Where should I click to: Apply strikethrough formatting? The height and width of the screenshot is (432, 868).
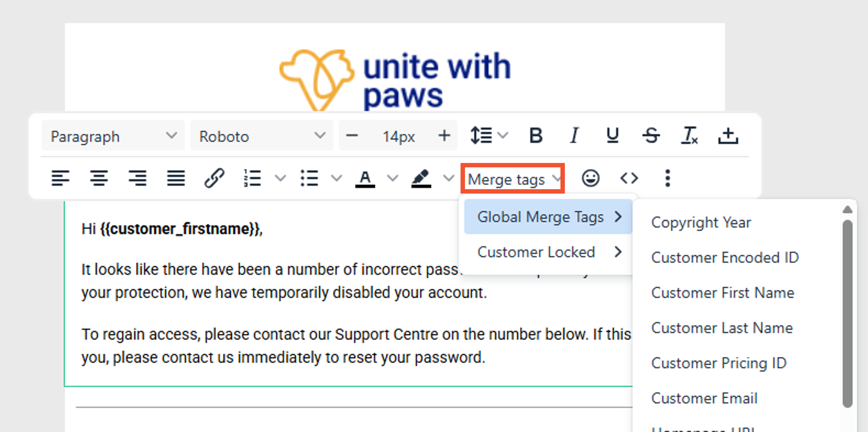click(651, 136)
